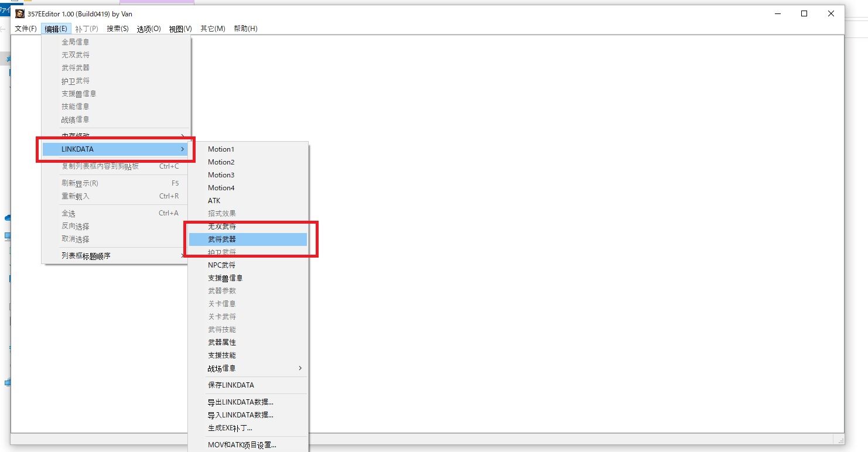868x452 pixels.
Task: Close the 357EEditor window
Action: coord(831,13)
